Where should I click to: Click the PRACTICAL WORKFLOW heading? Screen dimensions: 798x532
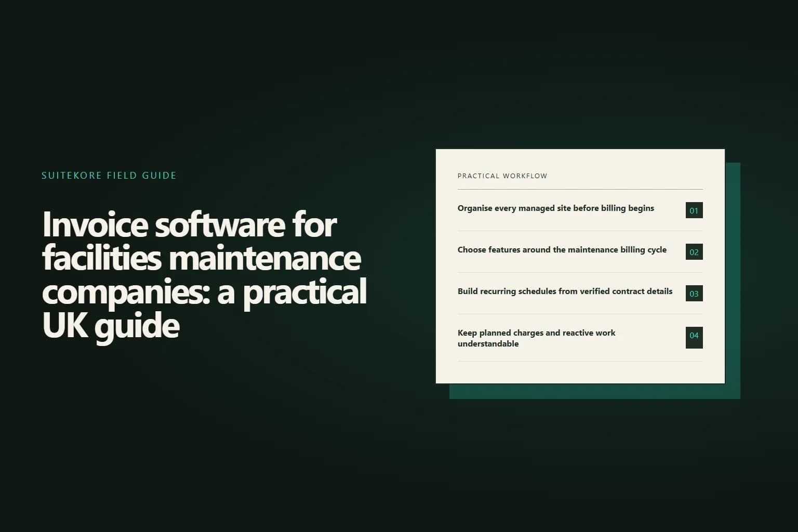pos(502,176)
